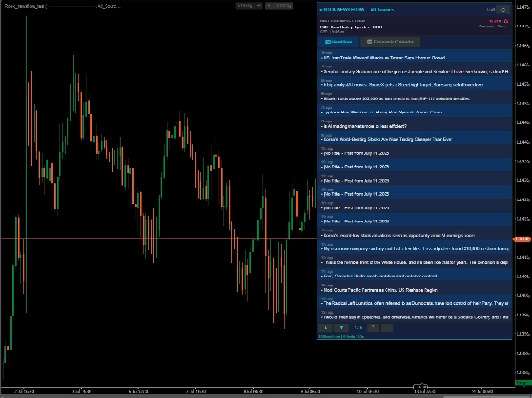The image size is (532, 398).
Task: Click the time-axis scroll handle marker
Action: (x=420, y=386)
